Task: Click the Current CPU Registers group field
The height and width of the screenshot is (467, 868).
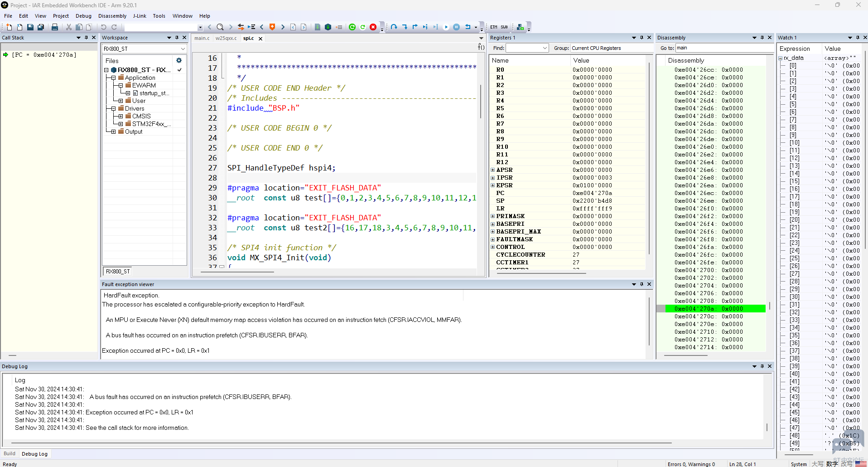Action: pos(611,48)
